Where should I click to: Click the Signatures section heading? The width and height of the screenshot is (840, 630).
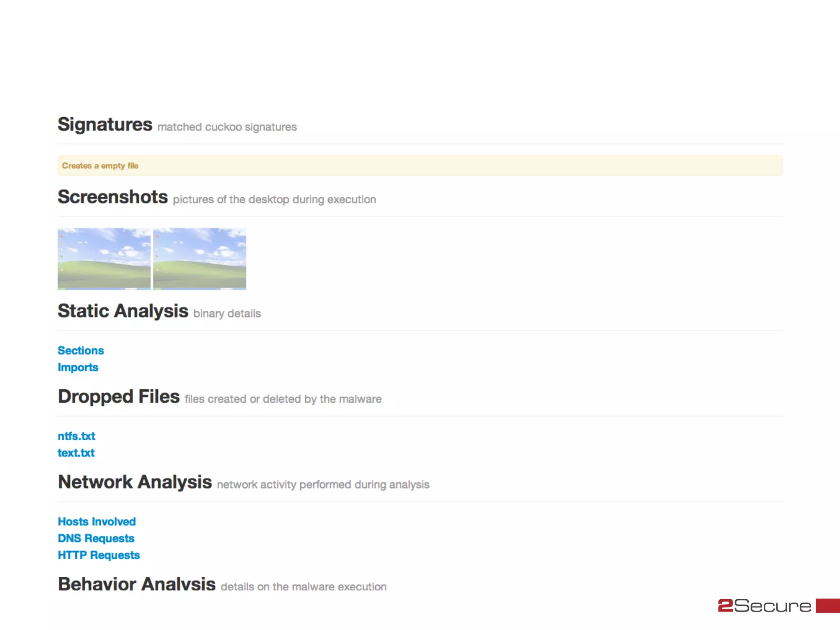pos(105,124)
